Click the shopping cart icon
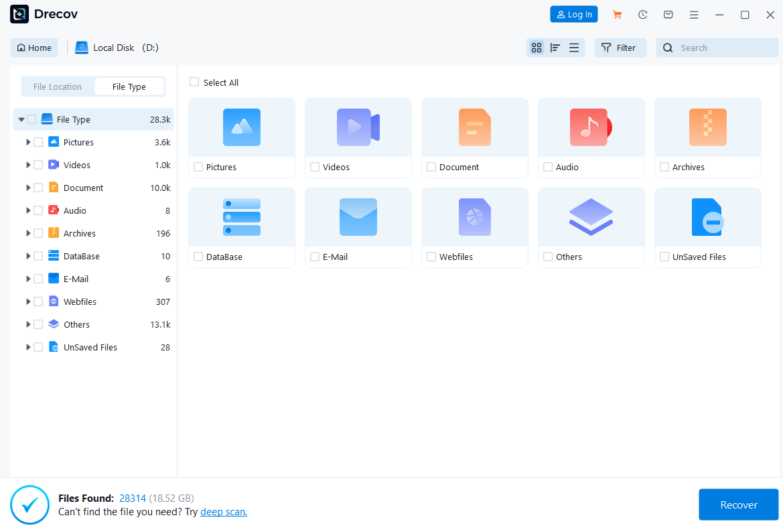Screen dimensions: 783x532 pos(617,15)
